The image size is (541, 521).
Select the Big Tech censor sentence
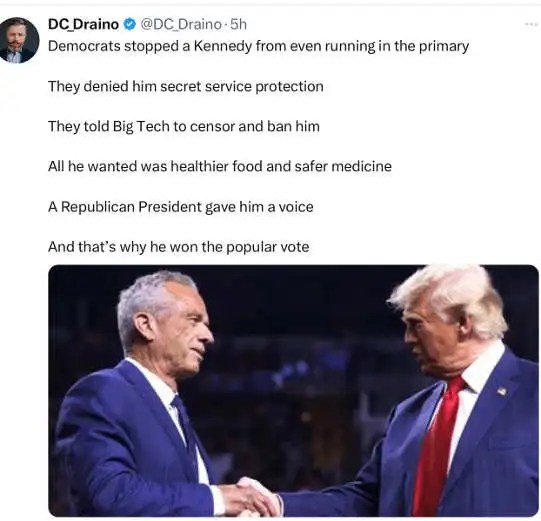184,127
